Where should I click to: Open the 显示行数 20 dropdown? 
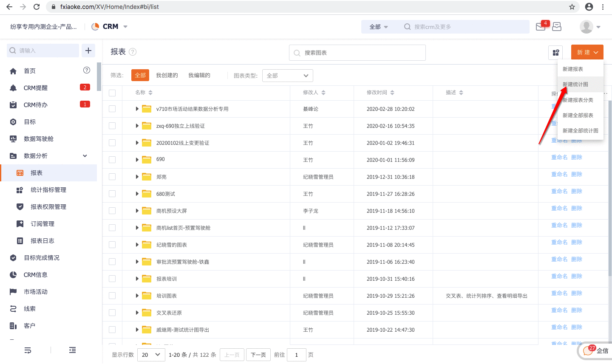pos(151,355)
